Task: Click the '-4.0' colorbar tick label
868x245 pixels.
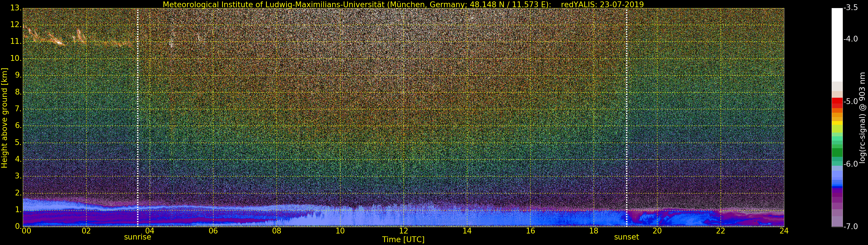Action: pos(851,39)
